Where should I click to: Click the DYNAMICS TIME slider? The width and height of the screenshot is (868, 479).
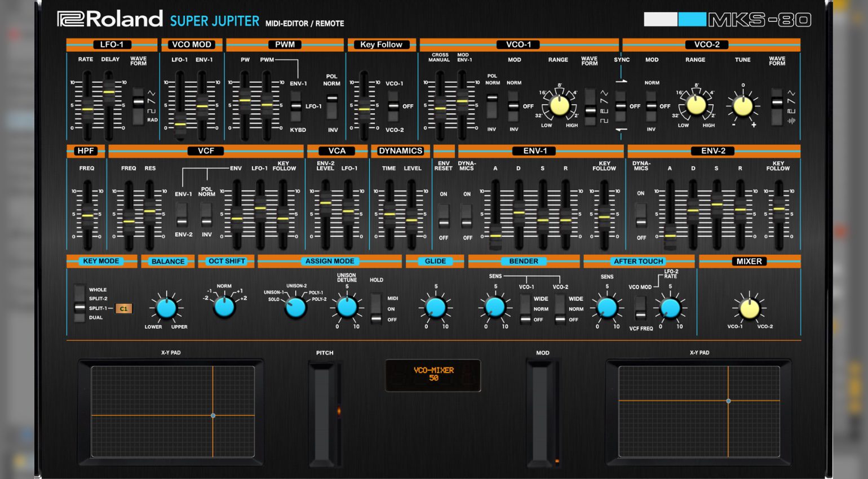[x=389, y=215]
